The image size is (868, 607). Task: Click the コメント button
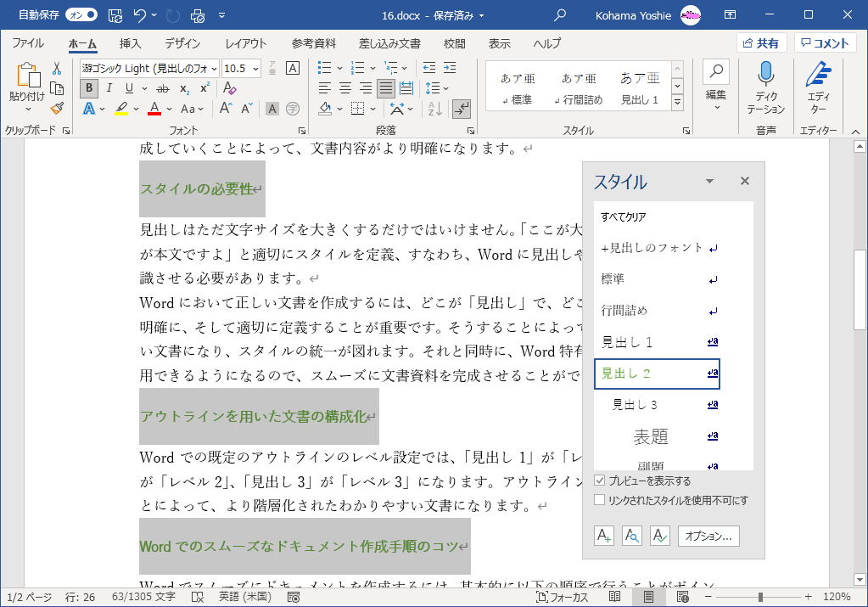click(825, 43)
